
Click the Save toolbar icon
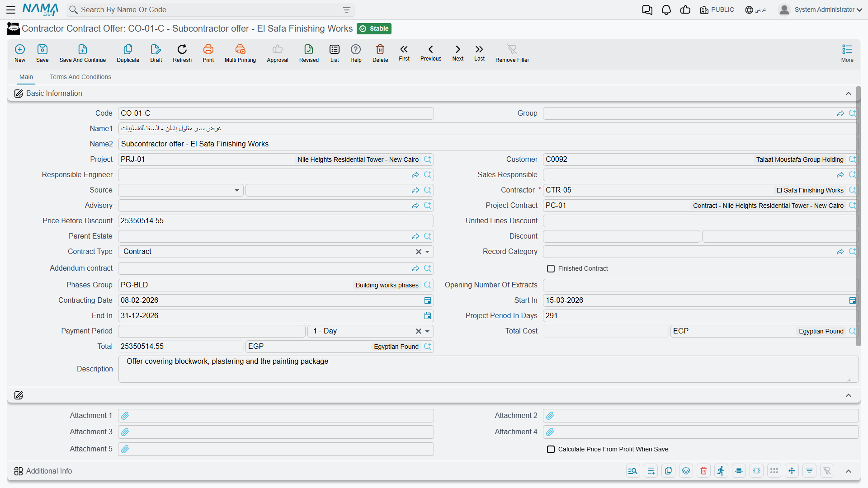[x=42, y=53]
